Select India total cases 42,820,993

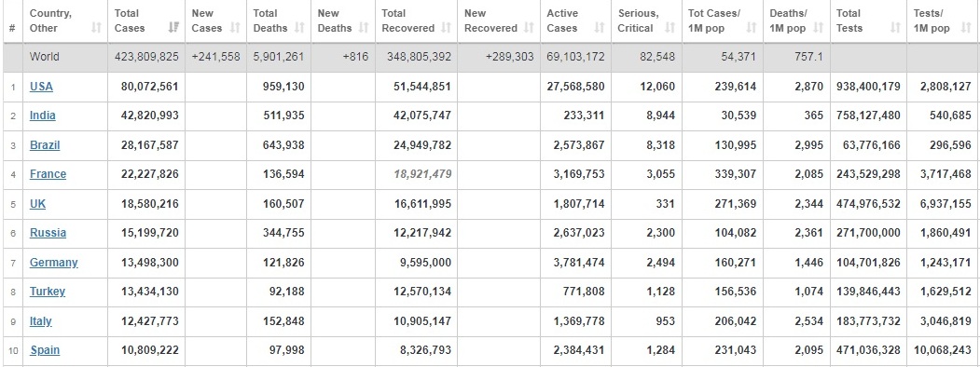coord(150,116)
